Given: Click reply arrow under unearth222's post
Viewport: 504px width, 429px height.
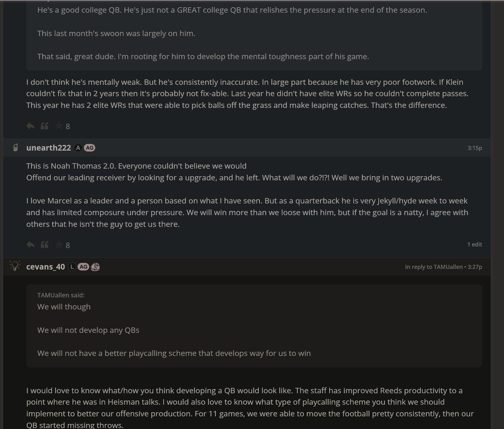Looking at the screenshot, I should pyautogui.click(x=30, y=245).
